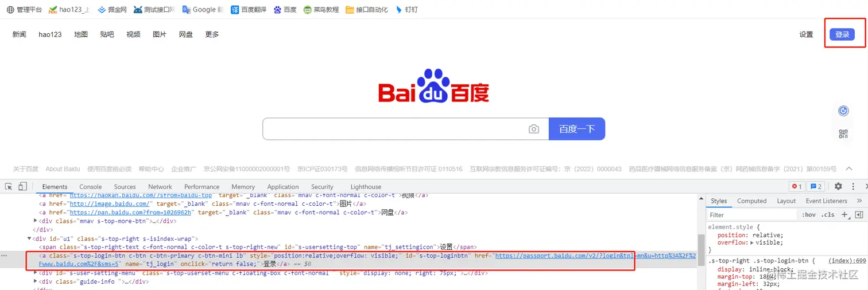Open DevTools settings gear icon
Screen dimensions: 868x290
(x=838, y=187)
